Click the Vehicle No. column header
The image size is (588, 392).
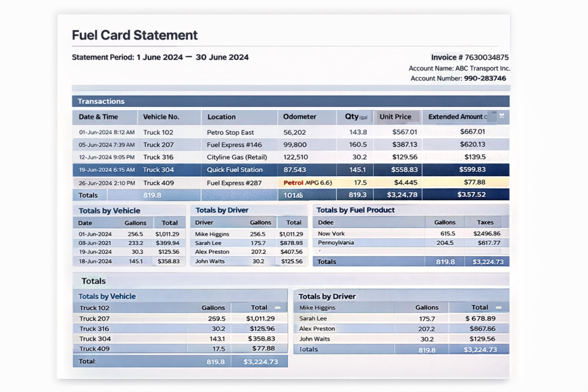pos(161,117)
